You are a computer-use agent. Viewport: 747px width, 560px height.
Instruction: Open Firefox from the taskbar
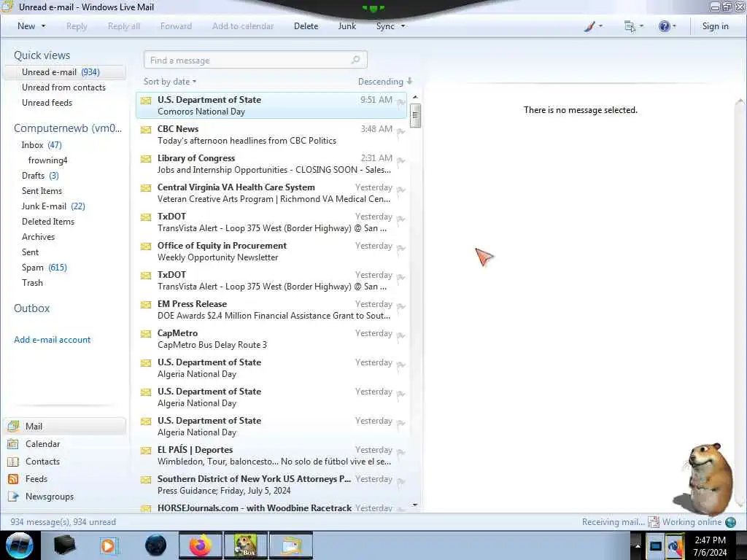point(201,545)
